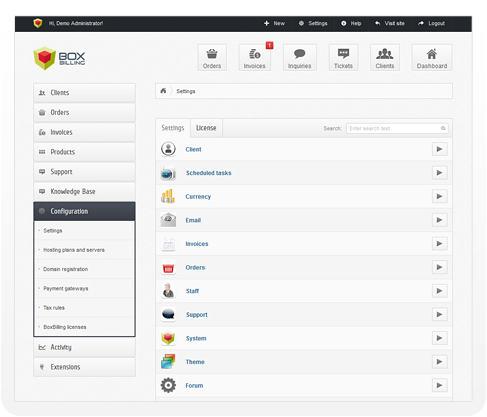
Task: Click Settings in the top bar
Action: [313, 23]
